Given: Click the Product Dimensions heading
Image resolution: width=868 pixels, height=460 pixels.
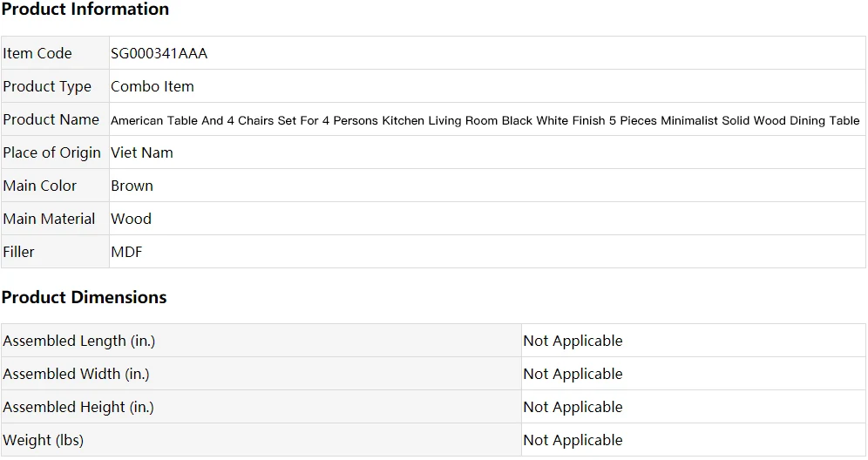Looking at the screenshot, I should 85,297.
